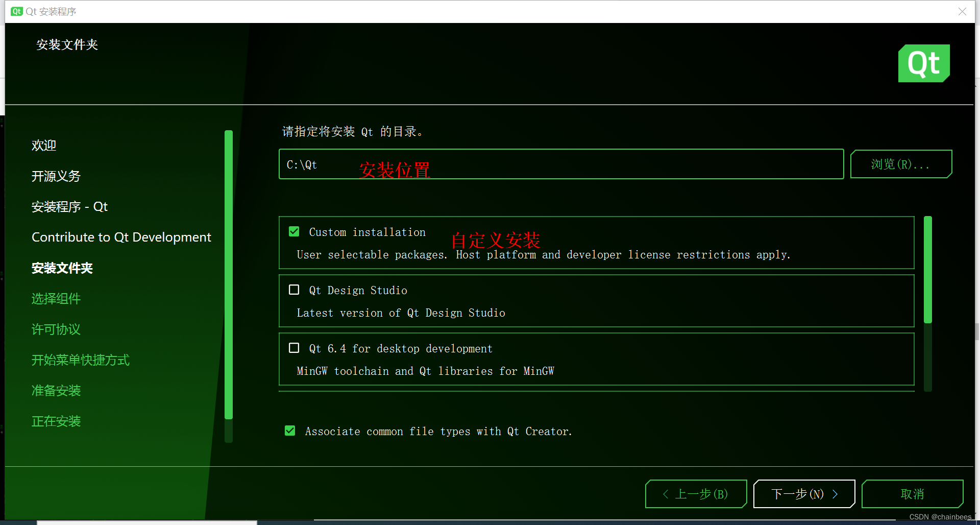Go back with 上一步(B) button
The height and width of the screenshot is (525, 980).
pyautogui.click(x=696, y=494)
